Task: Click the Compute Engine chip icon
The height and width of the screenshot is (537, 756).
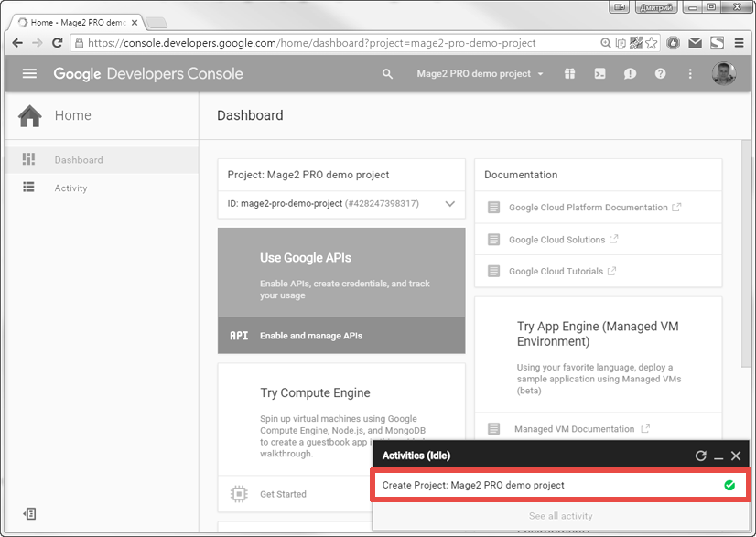Action: [x=239, y=494]
